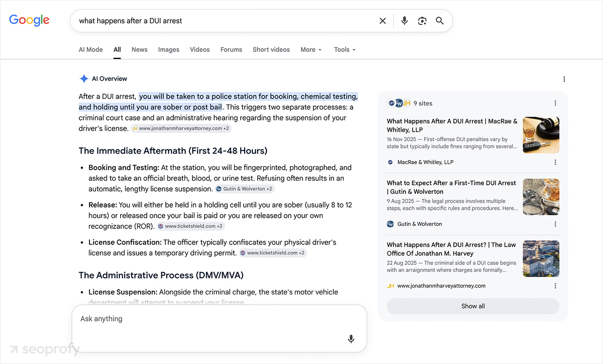Open the Images tab
The width and height of the screenshot is (603, 364).
point(169,50)
